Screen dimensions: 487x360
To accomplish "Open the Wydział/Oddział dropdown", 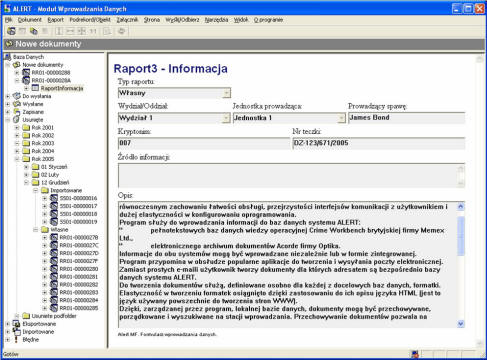I will pyautogui.click(x=226, y=118).
